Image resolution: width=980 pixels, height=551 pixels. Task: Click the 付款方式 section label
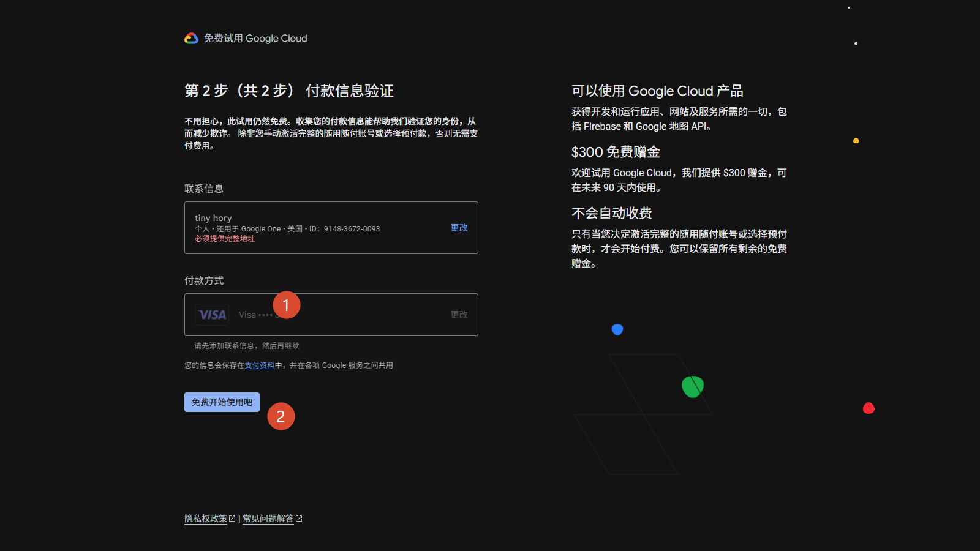tap(204, 280)
